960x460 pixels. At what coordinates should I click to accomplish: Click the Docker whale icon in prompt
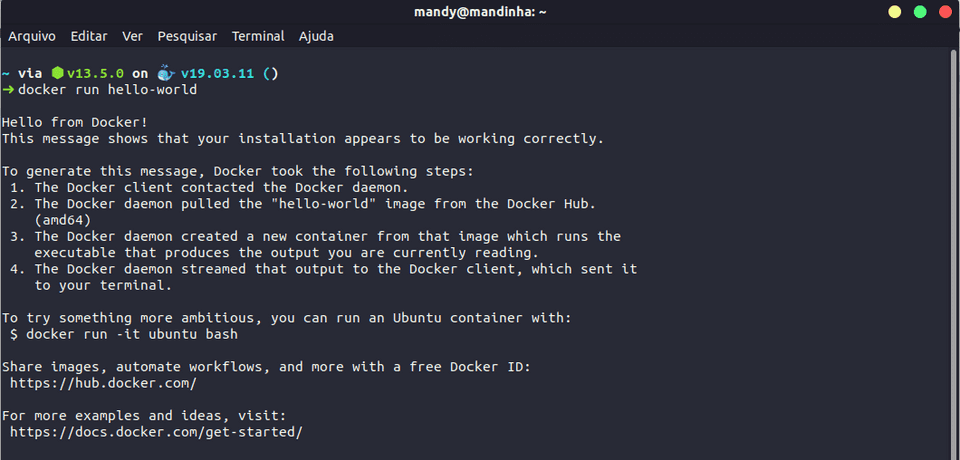pos(166,73)
